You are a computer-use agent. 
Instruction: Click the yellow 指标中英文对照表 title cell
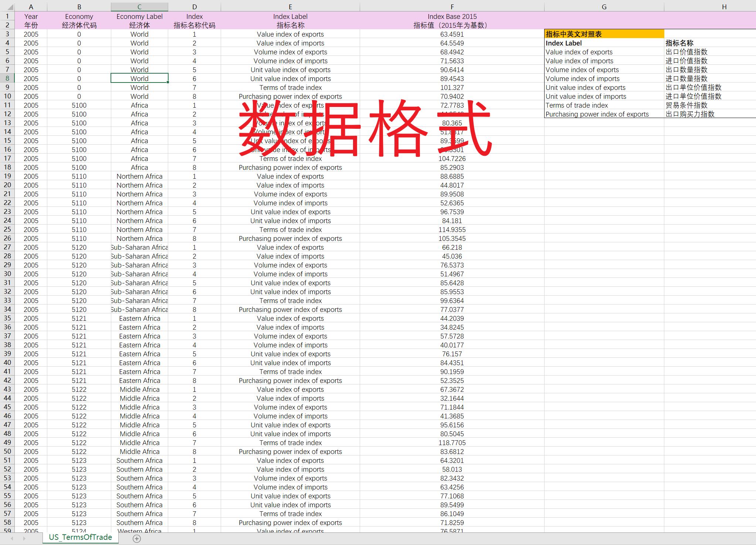[x=604, y=34]
